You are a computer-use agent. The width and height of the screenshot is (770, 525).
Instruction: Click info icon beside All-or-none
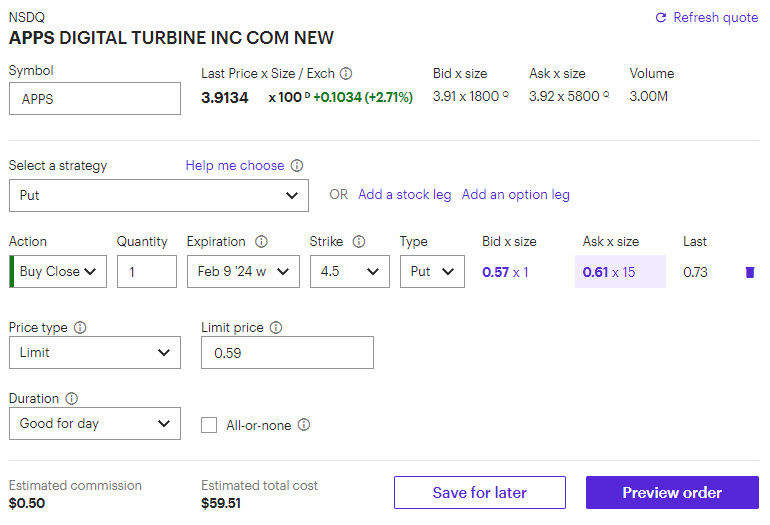tap(304, 425)
